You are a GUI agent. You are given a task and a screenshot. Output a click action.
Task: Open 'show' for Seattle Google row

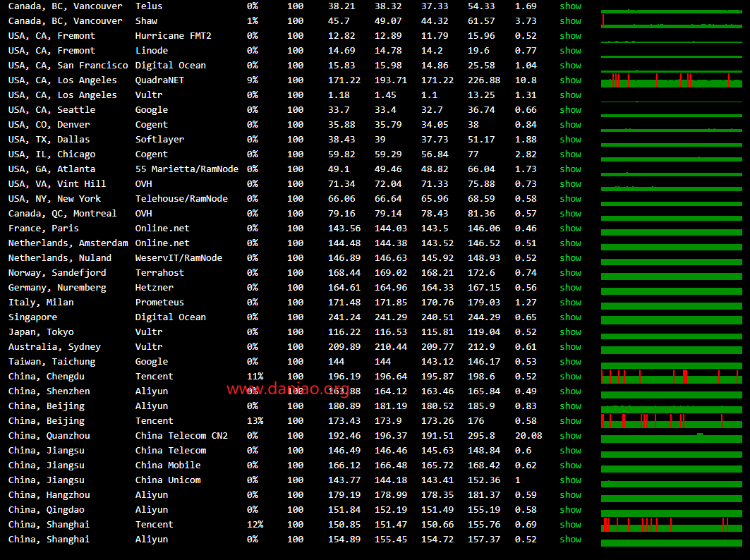coord(570,110)
